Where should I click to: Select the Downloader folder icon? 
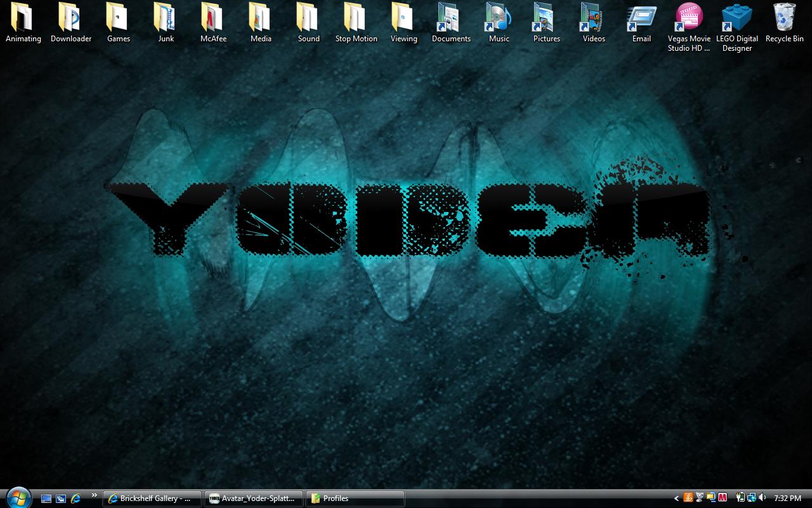pyautogui.click(x=71, y=23)
